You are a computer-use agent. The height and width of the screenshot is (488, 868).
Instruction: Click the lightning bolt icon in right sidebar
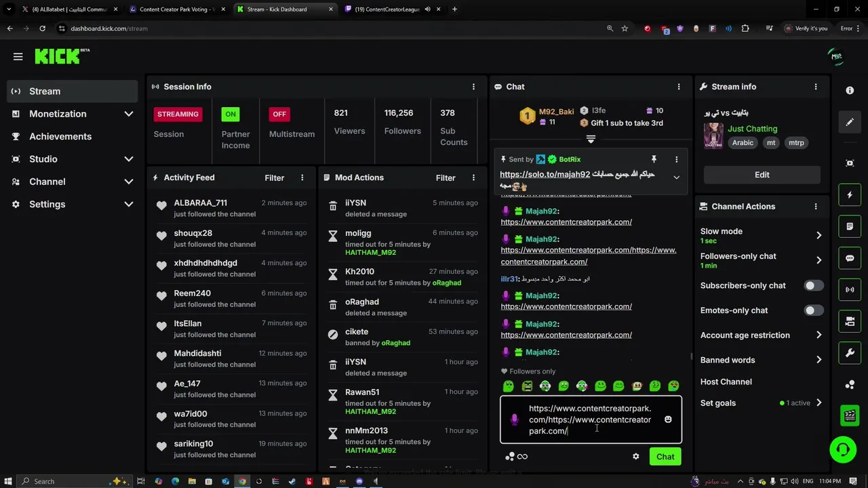pyautogui.click(x=850, y=195)
